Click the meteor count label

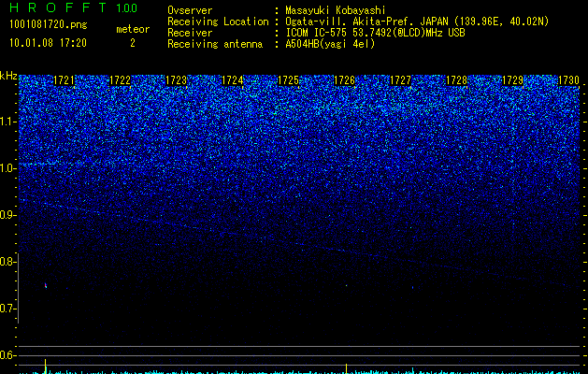[x=133, y=29]
